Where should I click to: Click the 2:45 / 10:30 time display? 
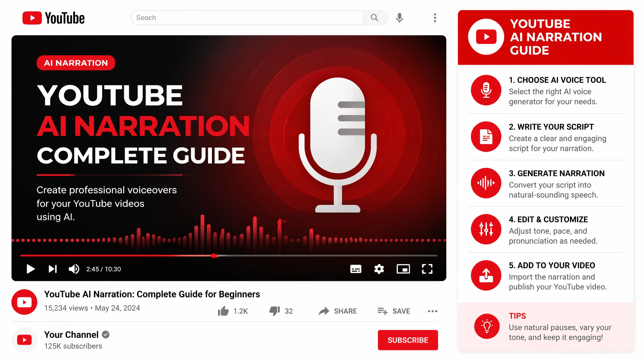tap(103, 269)
